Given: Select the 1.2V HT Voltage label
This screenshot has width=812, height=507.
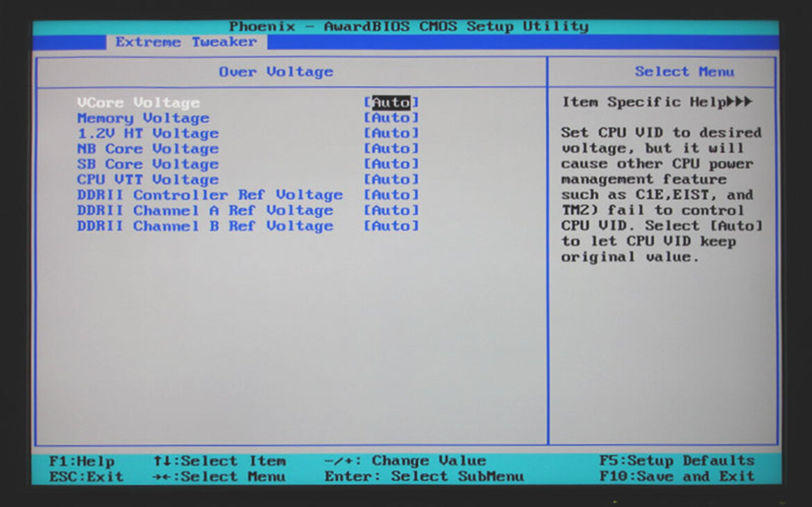Looking at the screenshot, I should tap(148, 133).
